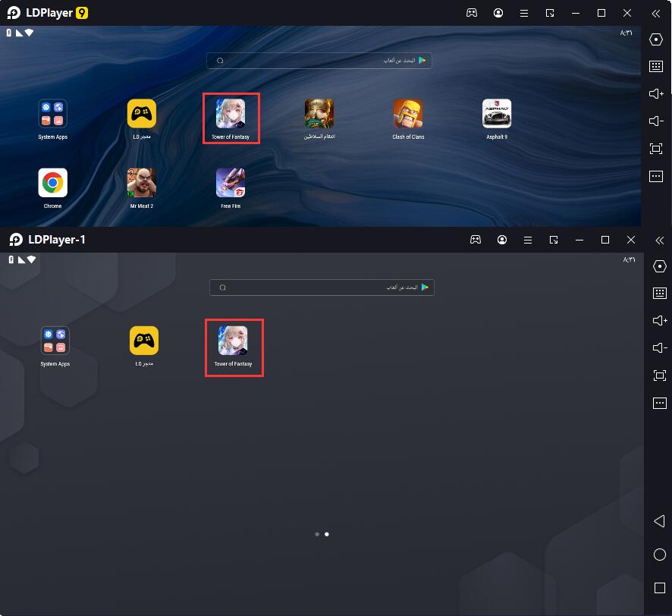Launch Mr Meat 2 in LDPlayer 9
Screen dimensions: 672x616
coord(141,183)
